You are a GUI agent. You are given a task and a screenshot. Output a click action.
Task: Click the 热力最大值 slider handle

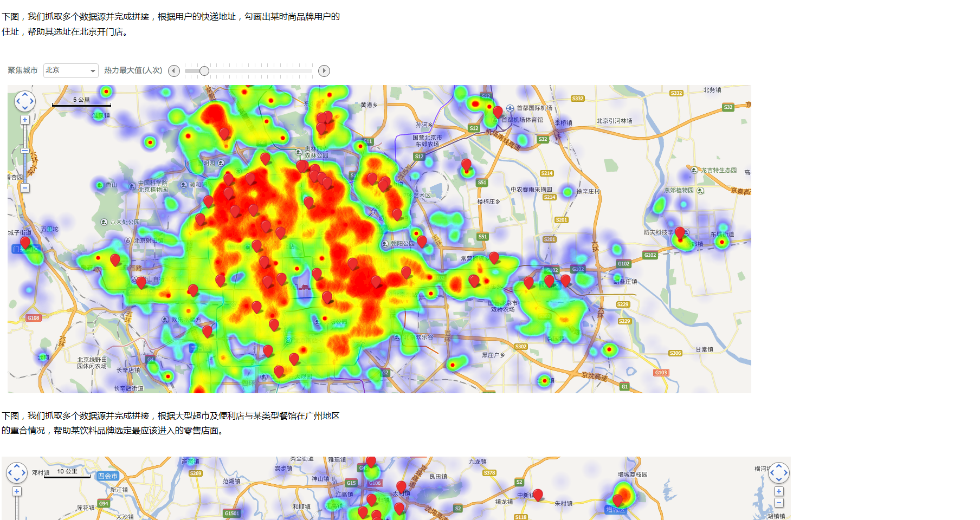[x=204, y=71]
